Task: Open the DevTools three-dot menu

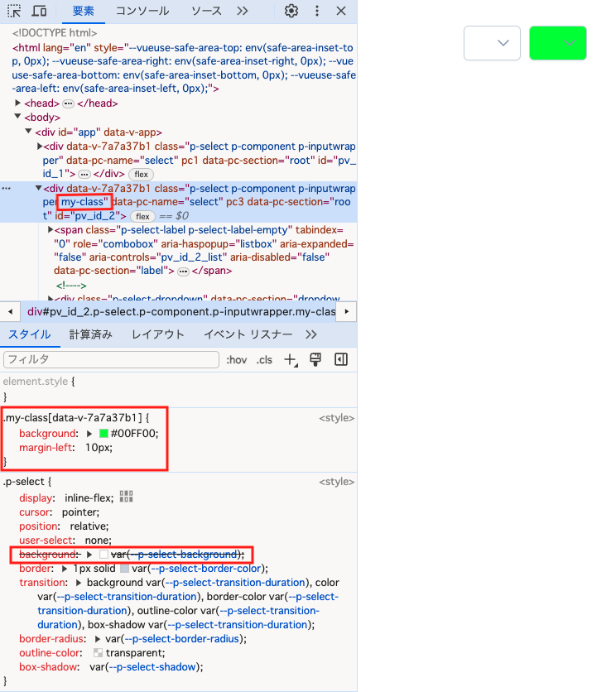Action: [316, 11]
